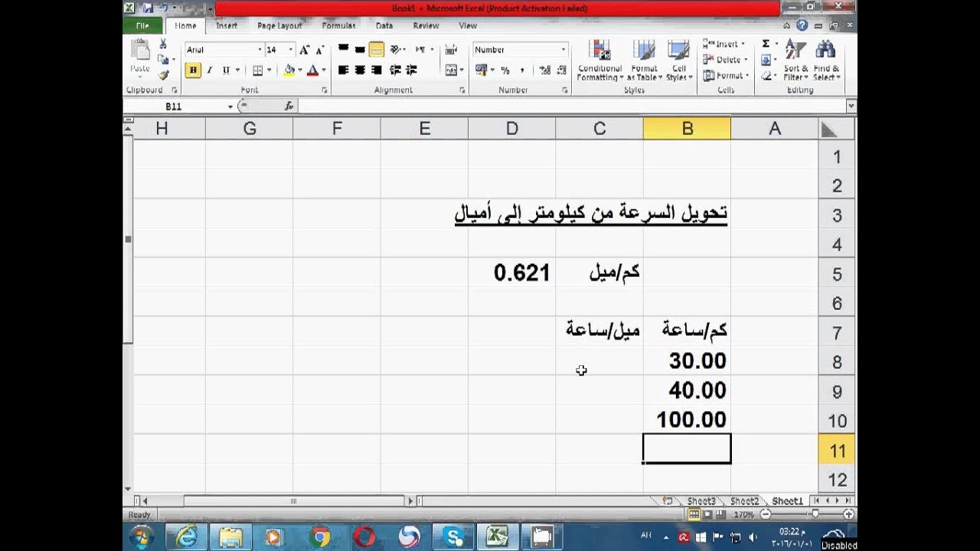Toggle align text left
The image size is (980, 551).
(x=343, y=70)
